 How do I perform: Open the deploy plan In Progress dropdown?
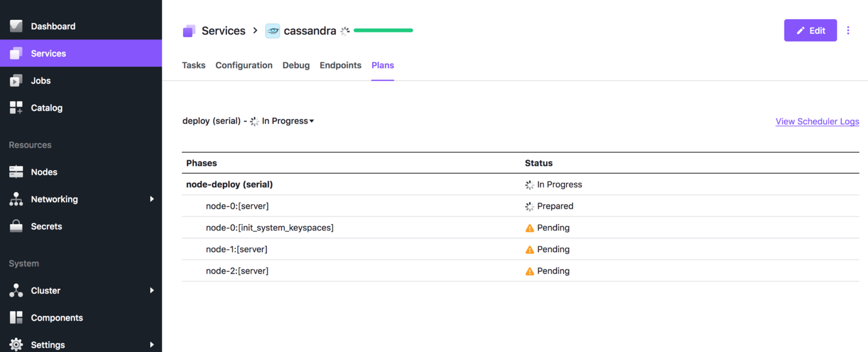[x=288, y=121]
